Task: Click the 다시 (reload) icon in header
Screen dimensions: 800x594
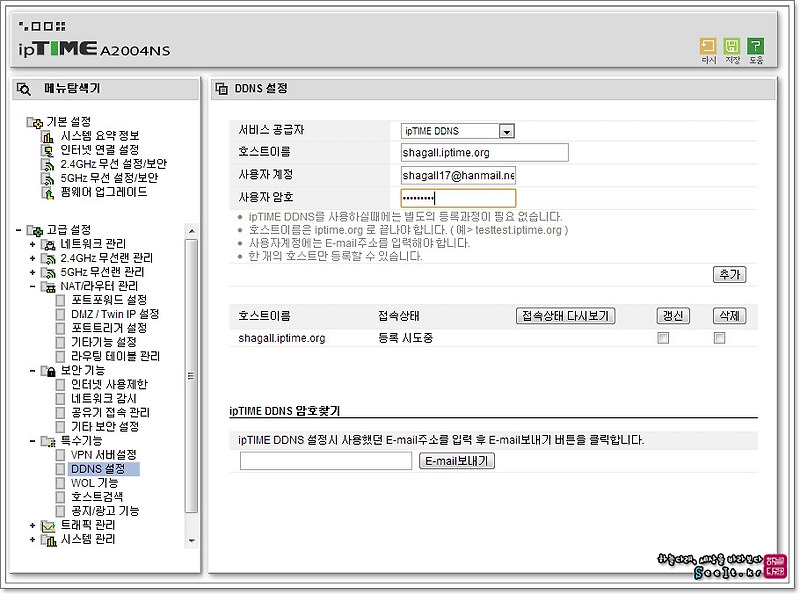Action: coord(707,46)
